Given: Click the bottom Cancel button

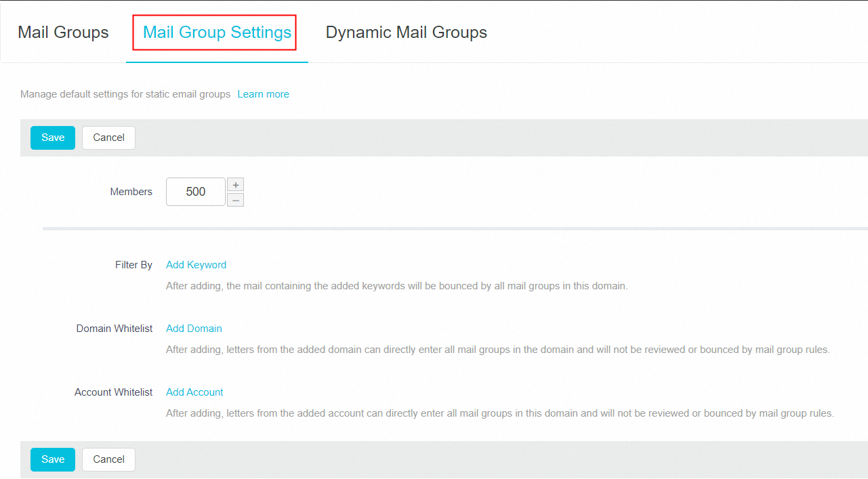Looking at the screenshot, I should 108,459.
